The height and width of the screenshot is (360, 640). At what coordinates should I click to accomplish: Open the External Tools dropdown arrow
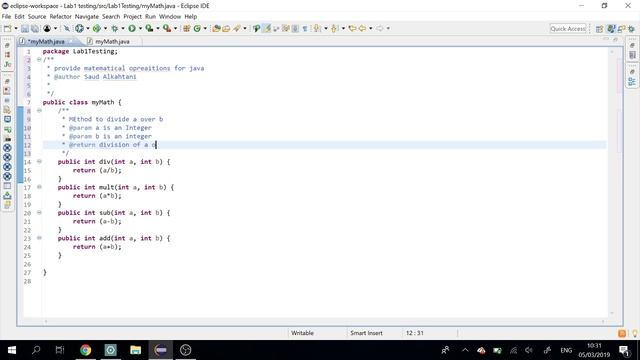point(175,28)
